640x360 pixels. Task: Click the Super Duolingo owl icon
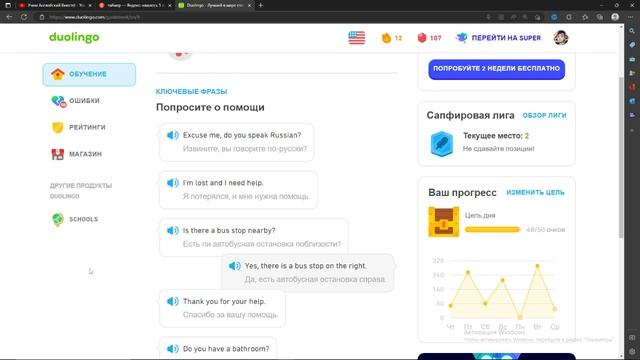click(x=462, y=38)
